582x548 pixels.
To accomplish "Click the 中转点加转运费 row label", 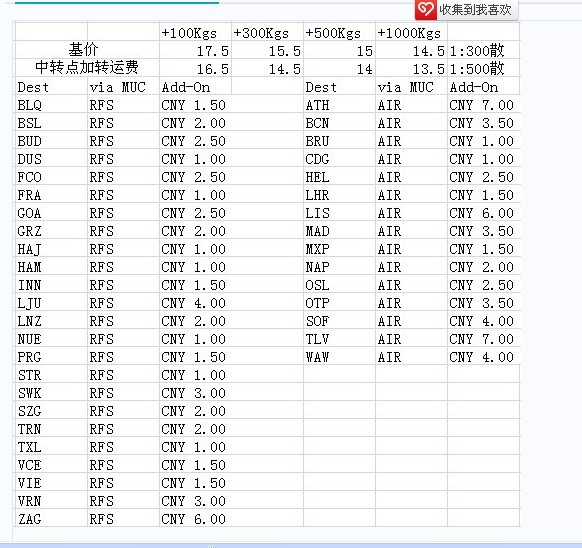I will click(87, 68).
